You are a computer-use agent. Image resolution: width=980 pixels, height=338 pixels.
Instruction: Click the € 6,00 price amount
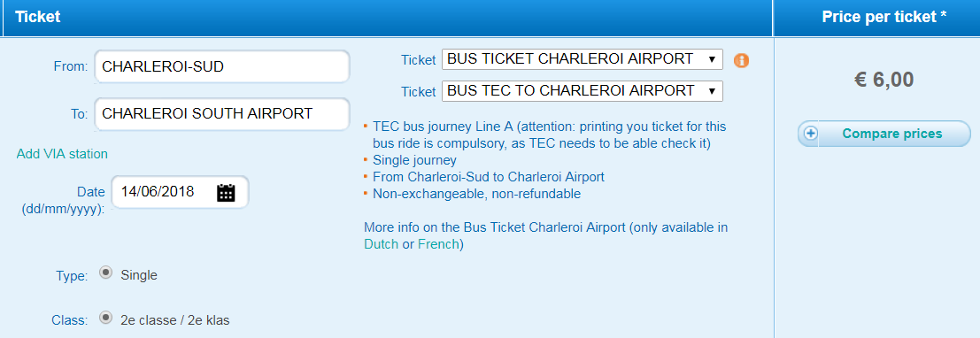[x=884, y=80]
